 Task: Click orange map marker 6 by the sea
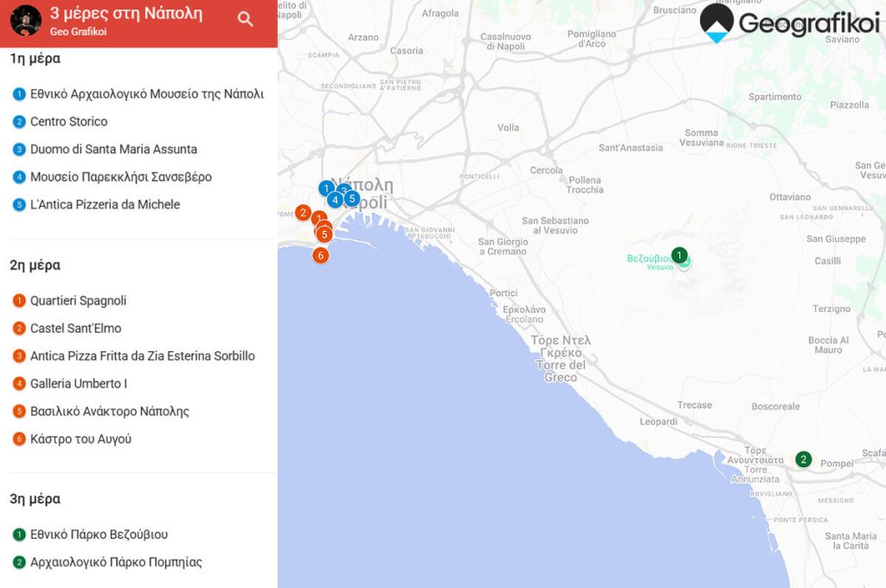(320, 255)
